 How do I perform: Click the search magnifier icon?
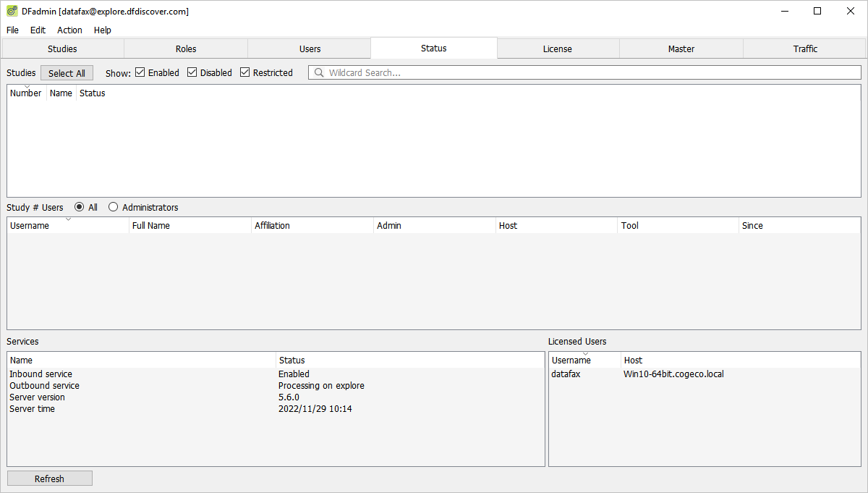(319, 72)
